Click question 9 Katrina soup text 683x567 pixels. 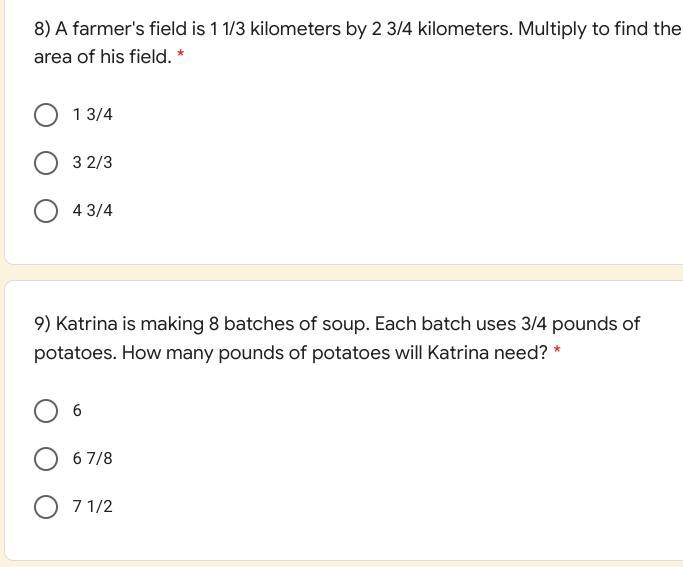[337, 338]
